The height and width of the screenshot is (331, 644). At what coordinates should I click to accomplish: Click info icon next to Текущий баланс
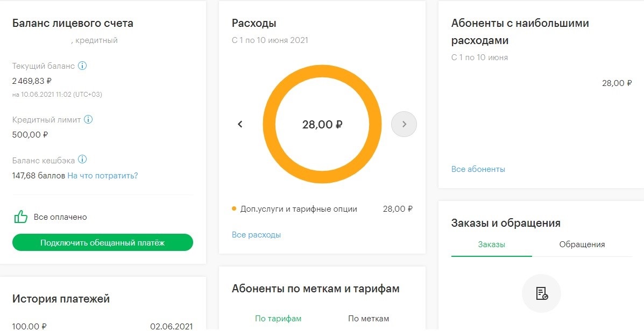(x=82, y=66)
